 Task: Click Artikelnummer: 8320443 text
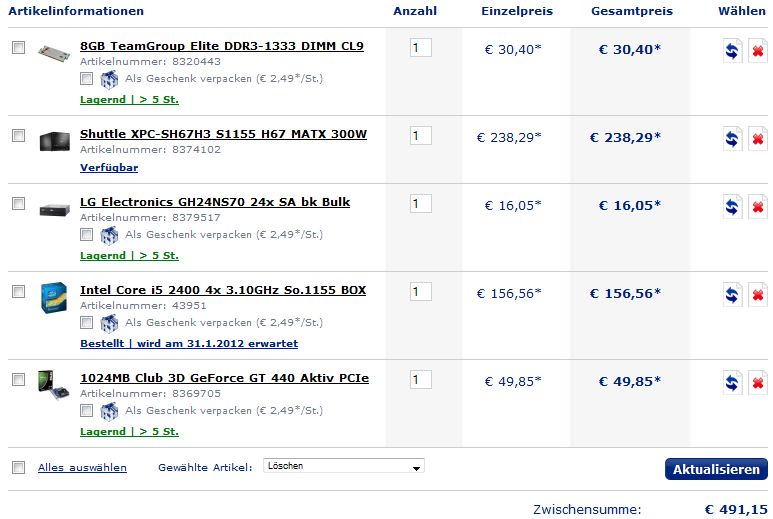[150, 62]
